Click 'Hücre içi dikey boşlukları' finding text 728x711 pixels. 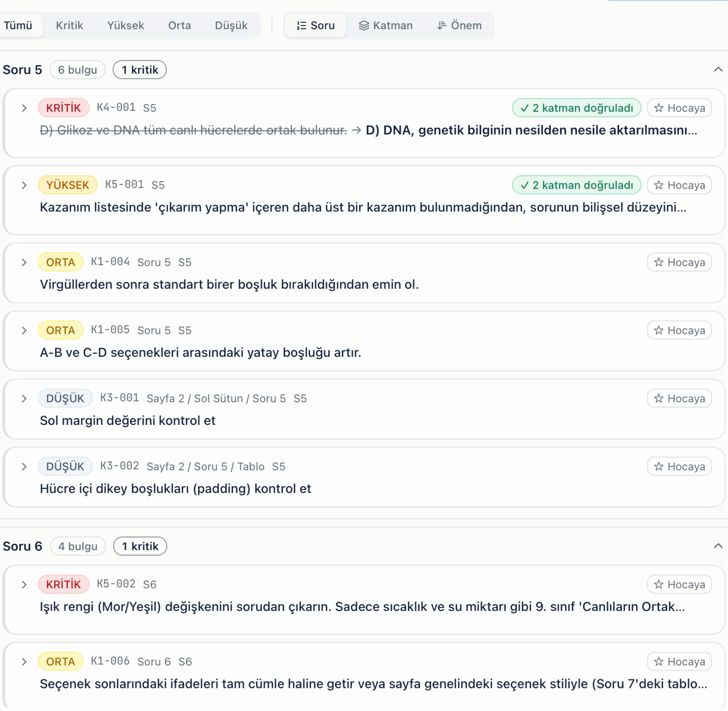(x=175, y=489)
